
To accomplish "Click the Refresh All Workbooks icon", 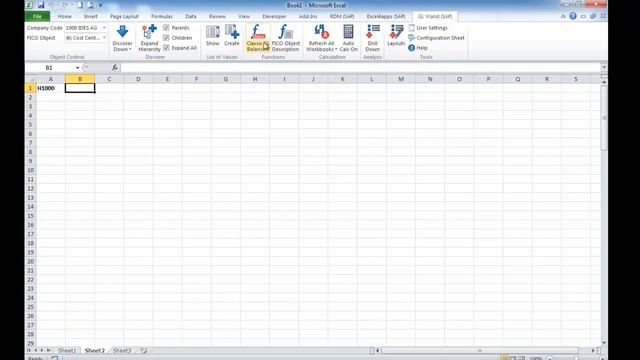I will point(321,31).
